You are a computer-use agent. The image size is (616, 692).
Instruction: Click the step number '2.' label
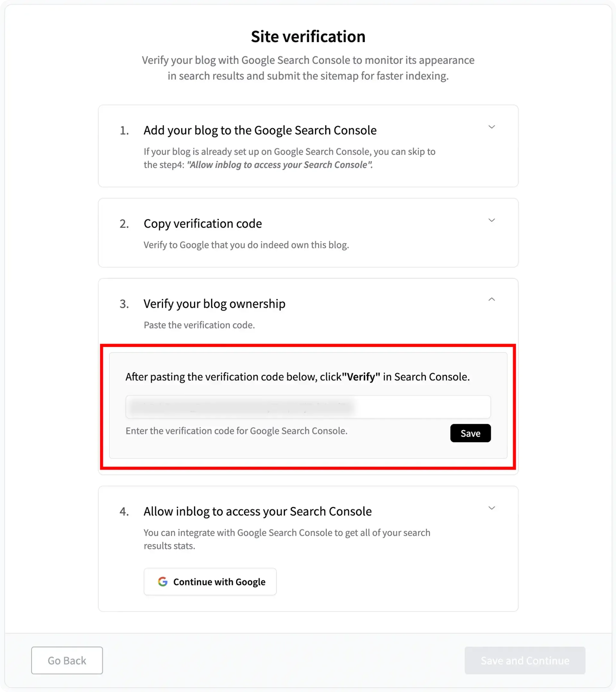[x=124, y=224]
